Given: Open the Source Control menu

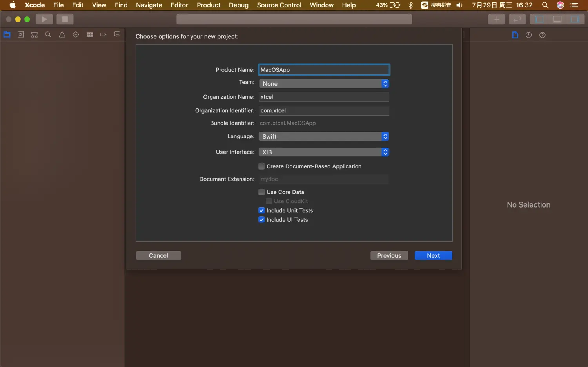Looking at the screenshot, I should tap(279, 5).
